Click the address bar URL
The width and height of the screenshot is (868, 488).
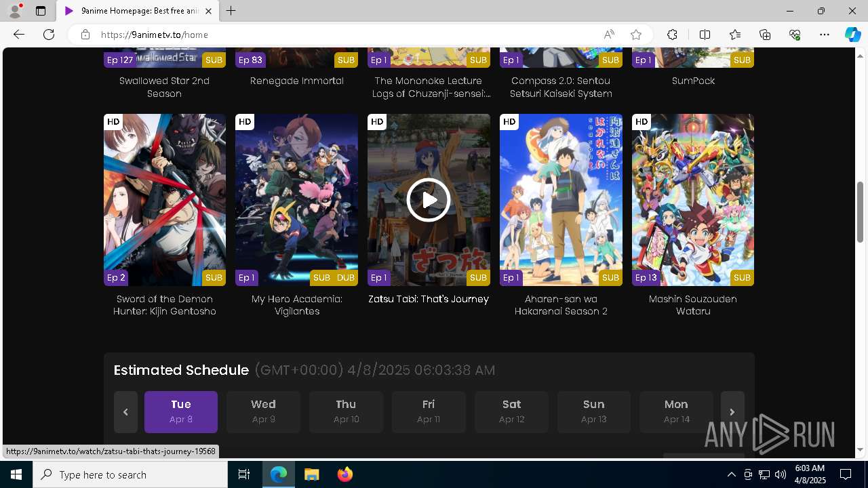155,35
